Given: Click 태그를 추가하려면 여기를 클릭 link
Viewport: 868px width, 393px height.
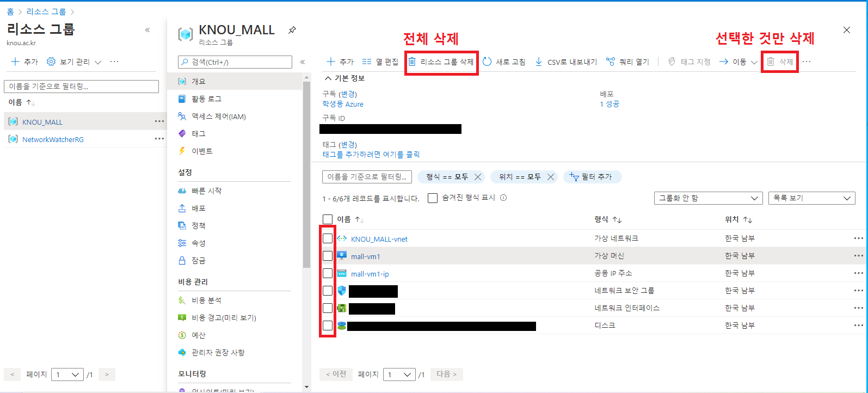Looking at the screenshot, I should 371,155.
